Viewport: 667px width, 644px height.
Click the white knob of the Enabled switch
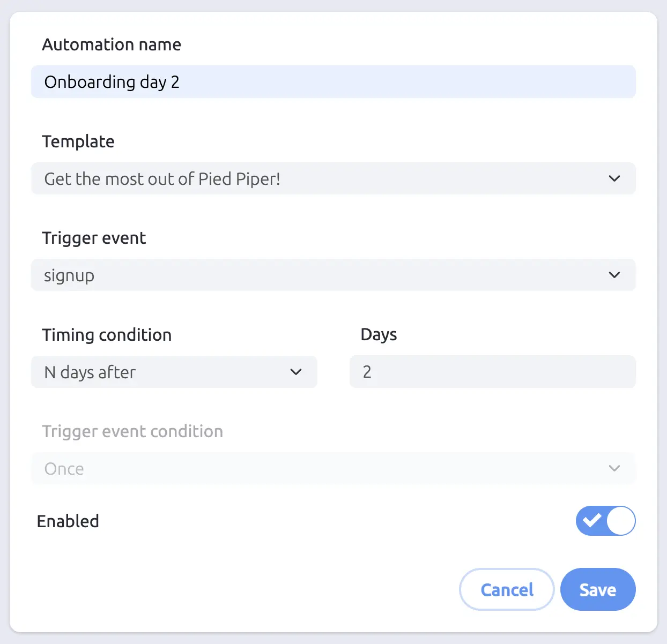(621, 521)
